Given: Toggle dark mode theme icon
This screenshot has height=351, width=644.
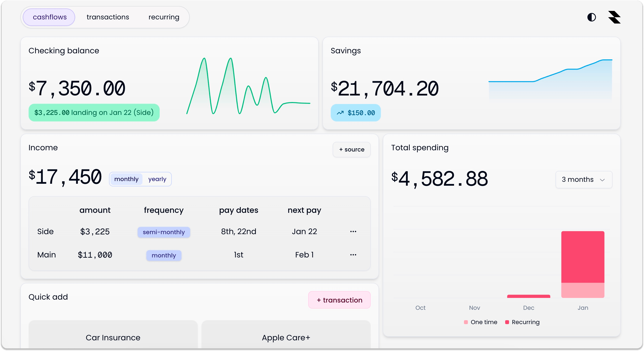Looking at the screenshot, I should [x=591, y=17].
